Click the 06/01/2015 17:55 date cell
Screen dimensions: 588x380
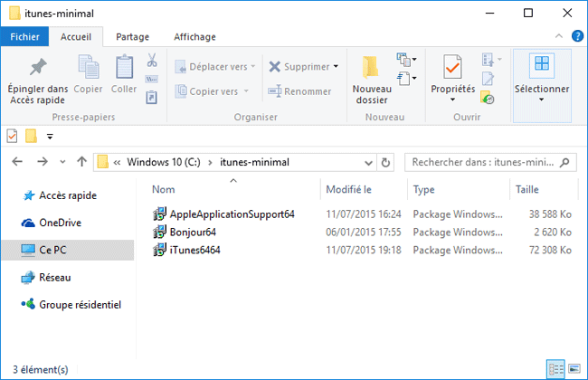364,233
